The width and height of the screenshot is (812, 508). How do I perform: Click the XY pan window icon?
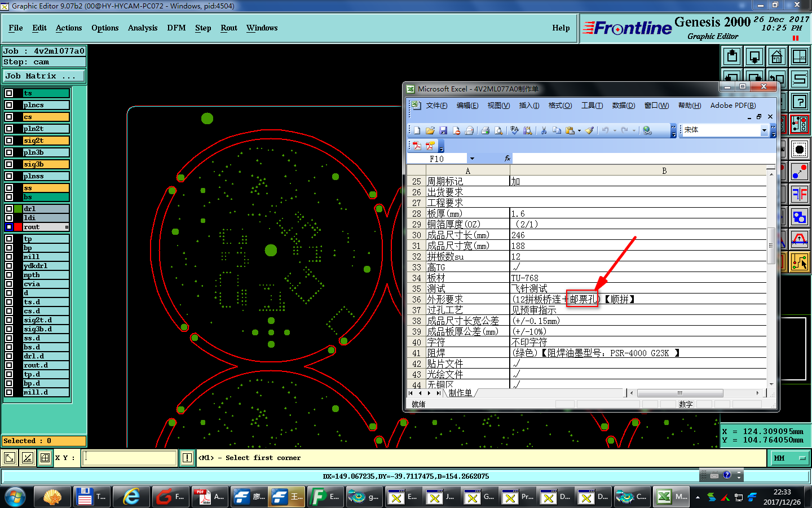[800, 56]
